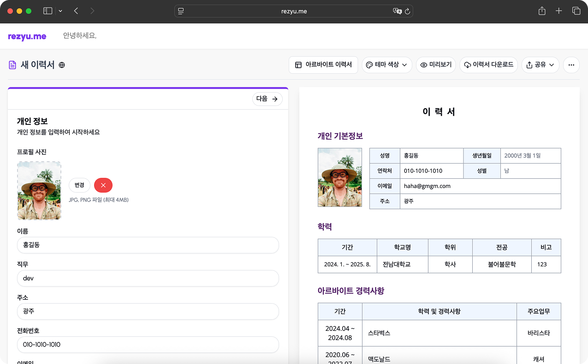Click the haha@gmgm.com email cell
The image size is (588, 364).
coord(480,186)
